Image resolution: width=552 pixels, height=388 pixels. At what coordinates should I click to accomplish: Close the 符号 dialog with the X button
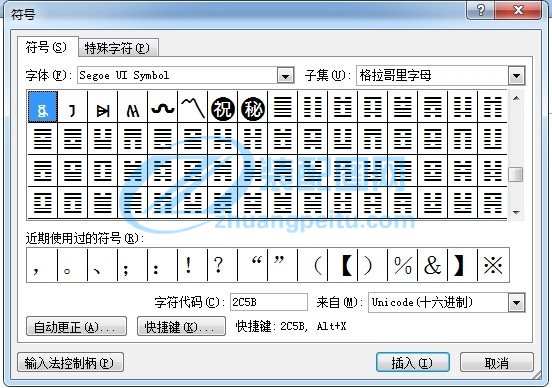point(518,10)
